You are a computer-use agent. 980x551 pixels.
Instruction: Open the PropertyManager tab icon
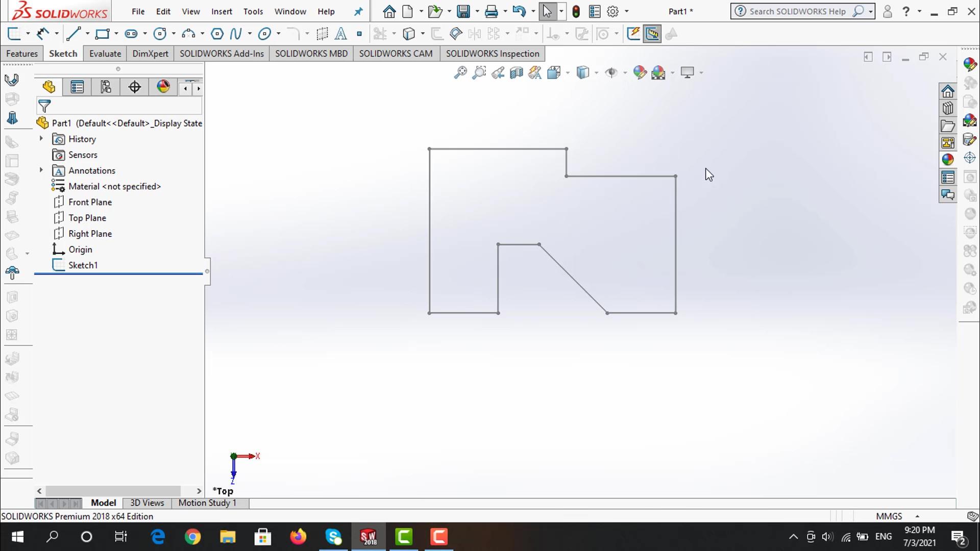[x=77, y=87]
